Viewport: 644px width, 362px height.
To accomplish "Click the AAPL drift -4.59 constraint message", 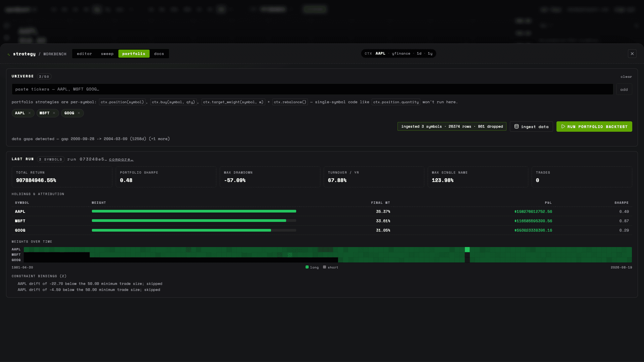I will point(89,290).
